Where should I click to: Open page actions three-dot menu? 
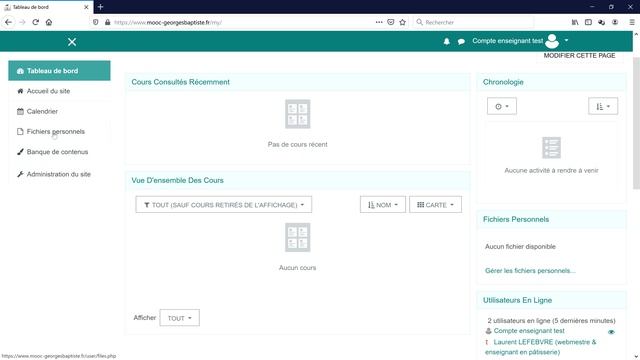pyautogui.click(x=379, y=22)
